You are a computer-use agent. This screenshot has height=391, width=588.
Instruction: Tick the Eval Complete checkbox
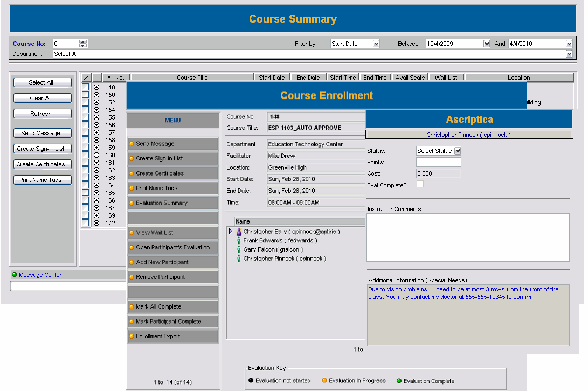pos(420,185)
